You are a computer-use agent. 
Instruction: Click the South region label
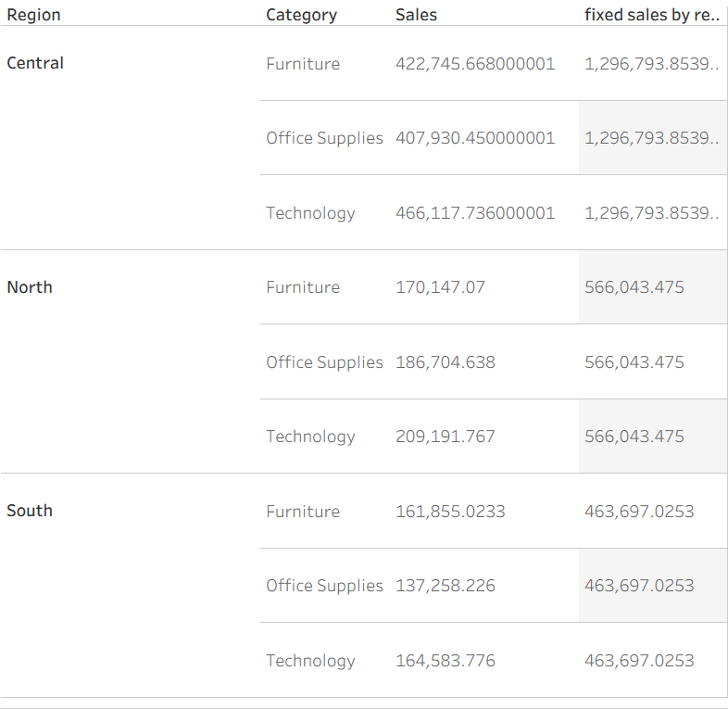point(30,511)
